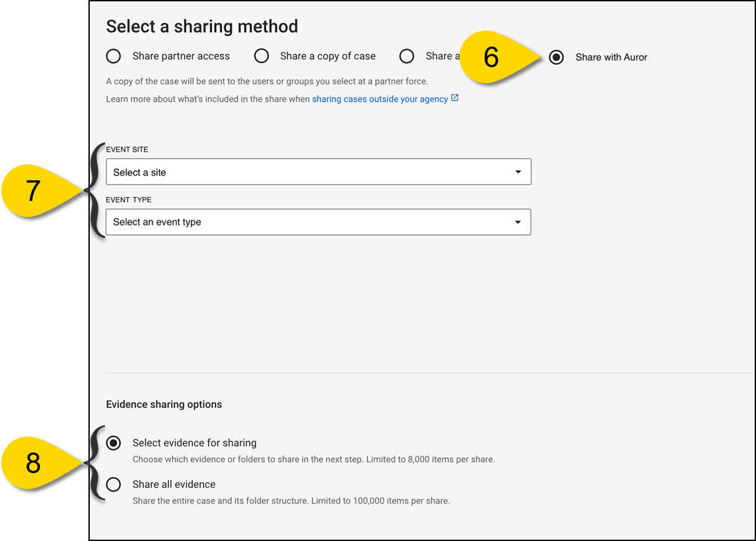Click the Share partner access label text

pos(181,56)
